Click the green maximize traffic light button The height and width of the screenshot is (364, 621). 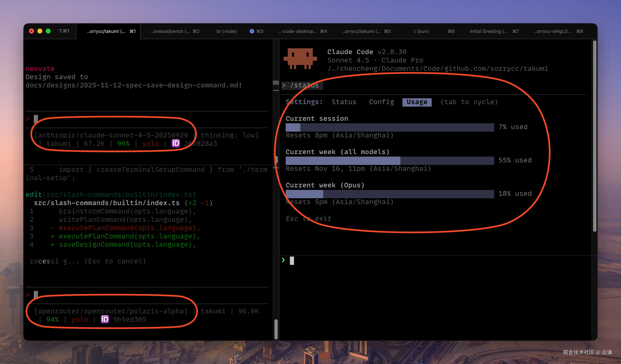coord(48,31)
